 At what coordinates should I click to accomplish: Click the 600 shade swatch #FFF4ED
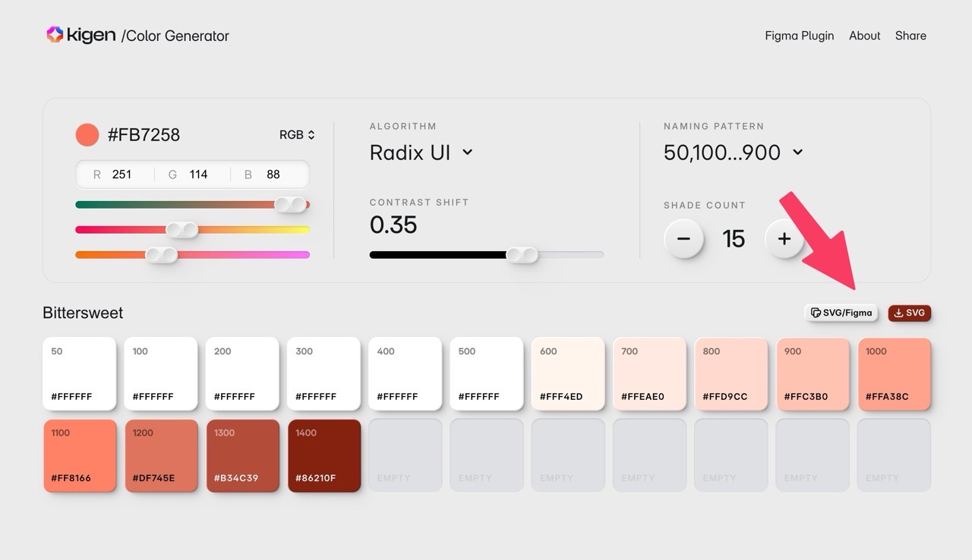click(x=568, y=374)
